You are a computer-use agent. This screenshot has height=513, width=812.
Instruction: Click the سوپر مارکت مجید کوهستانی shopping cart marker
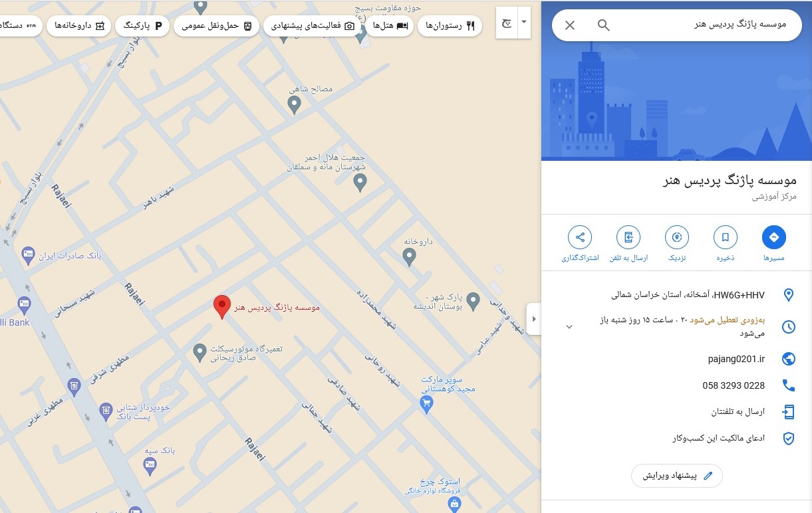427,403
